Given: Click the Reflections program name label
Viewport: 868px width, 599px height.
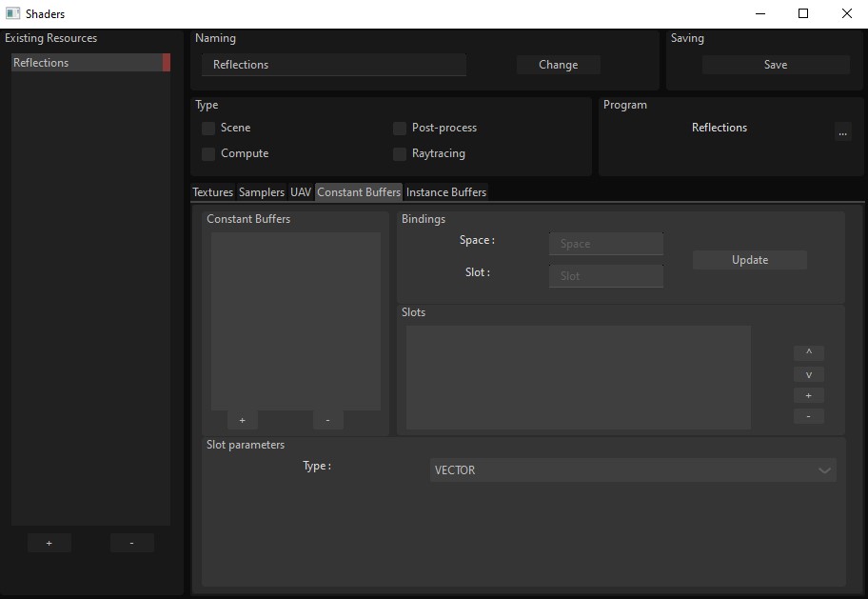Looking at the screenshot, I should click(x=720, y=128).
